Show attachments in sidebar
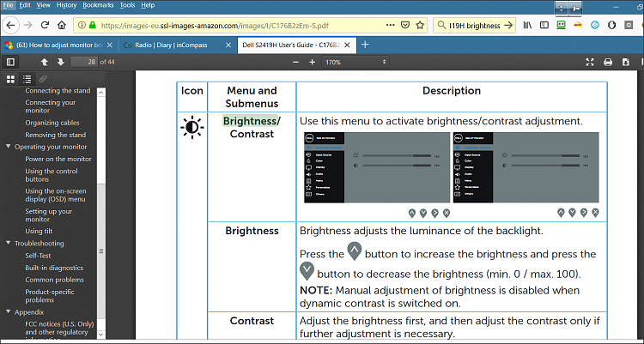The width and height of the screenshot is (644, 344). coord(43,79)
